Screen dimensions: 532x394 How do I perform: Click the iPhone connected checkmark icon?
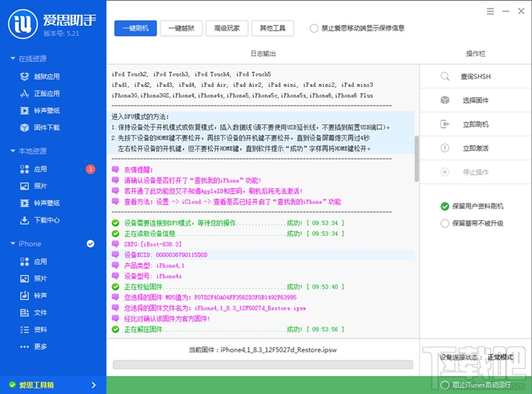point(90,244)
